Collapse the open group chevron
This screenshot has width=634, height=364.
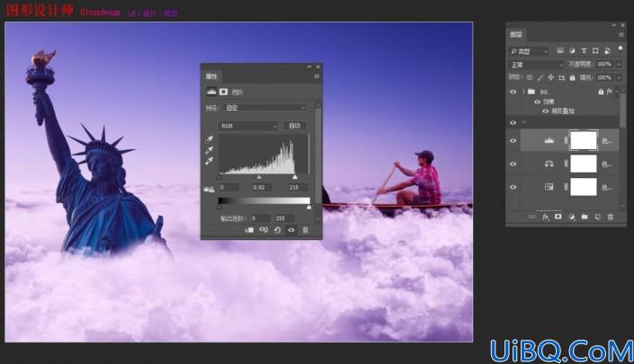point(524,122)
